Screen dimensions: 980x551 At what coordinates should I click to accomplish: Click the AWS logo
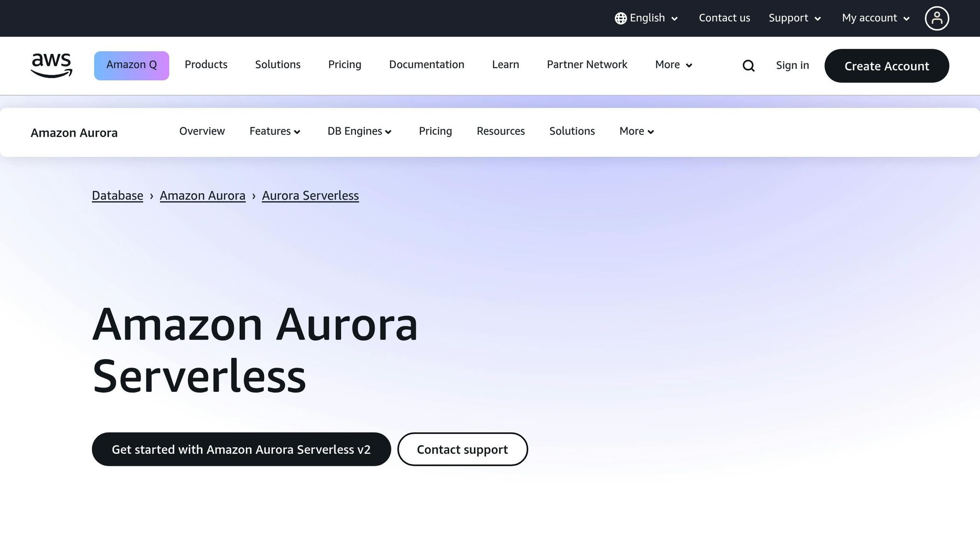tap(51, 66)
